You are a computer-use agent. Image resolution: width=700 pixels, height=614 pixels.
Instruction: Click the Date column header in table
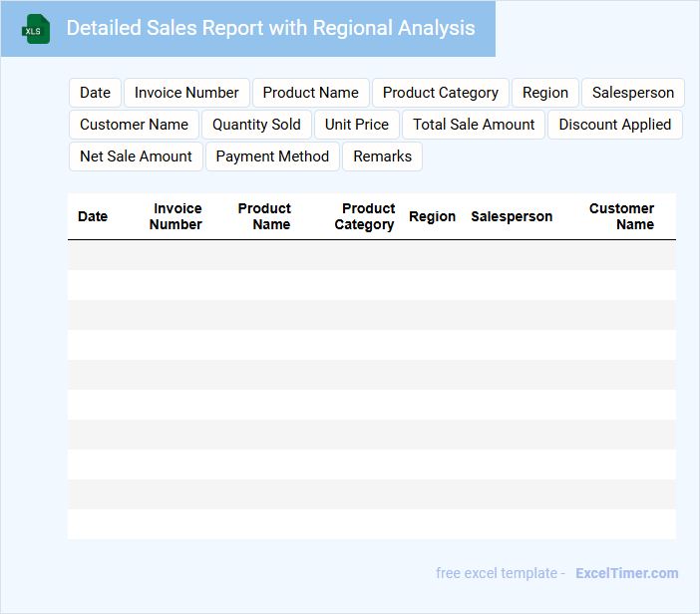click(x=93, y=216)
